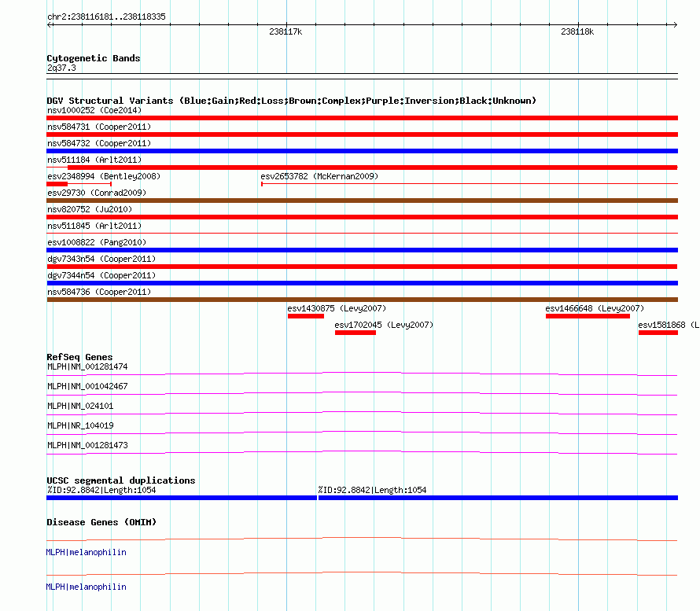This screenshot has height=611, width=700.
Task: Click the right arrow of the ruler
Action: pos(675,25)
